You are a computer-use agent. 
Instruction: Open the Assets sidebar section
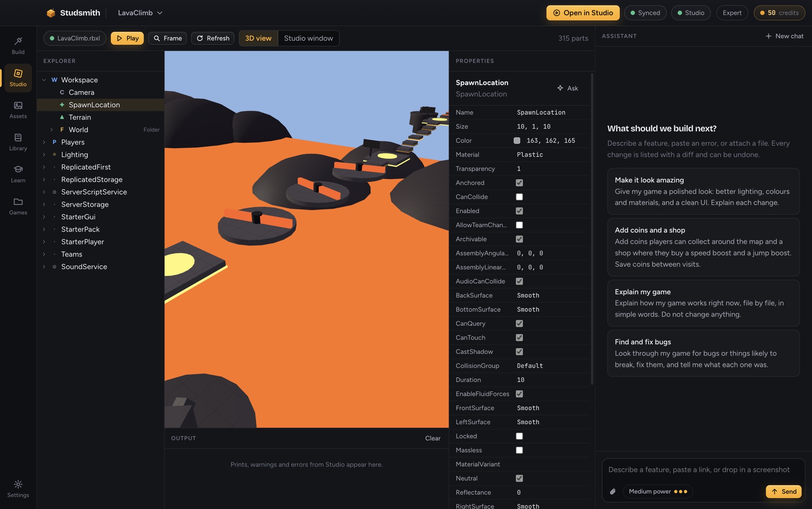pos(18,110)
